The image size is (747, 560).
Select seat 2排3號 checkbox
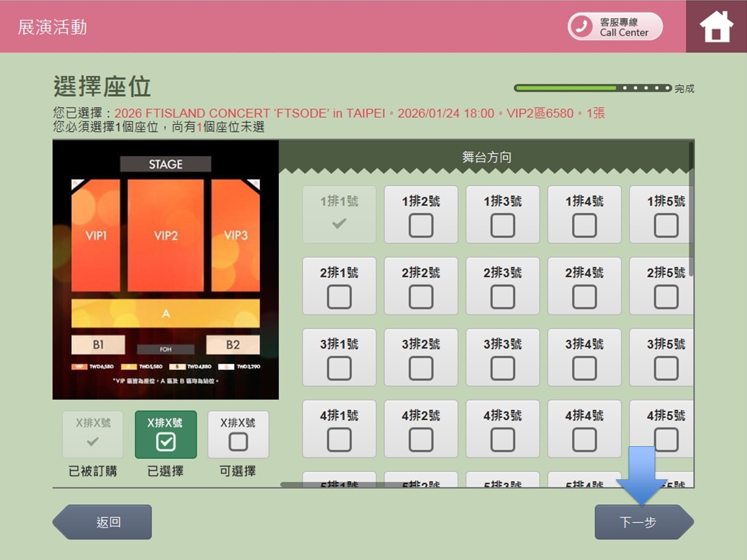(502, 297)
